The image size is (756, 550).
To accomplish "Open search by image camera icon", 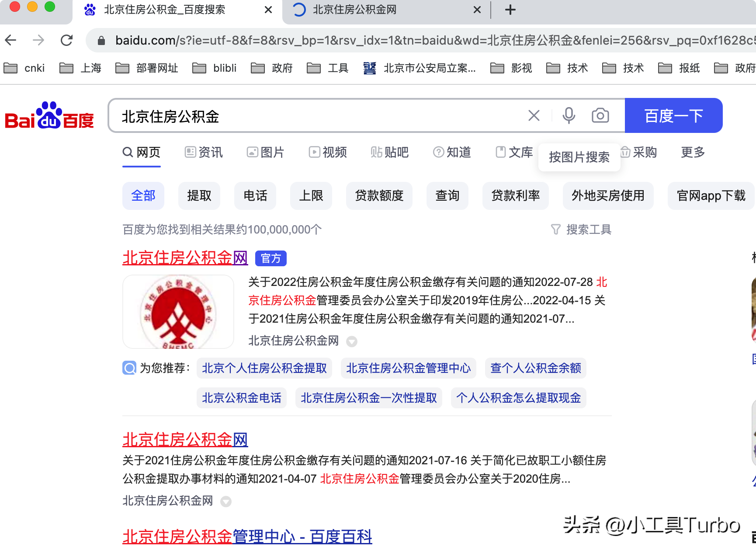I will coord(600,115).
